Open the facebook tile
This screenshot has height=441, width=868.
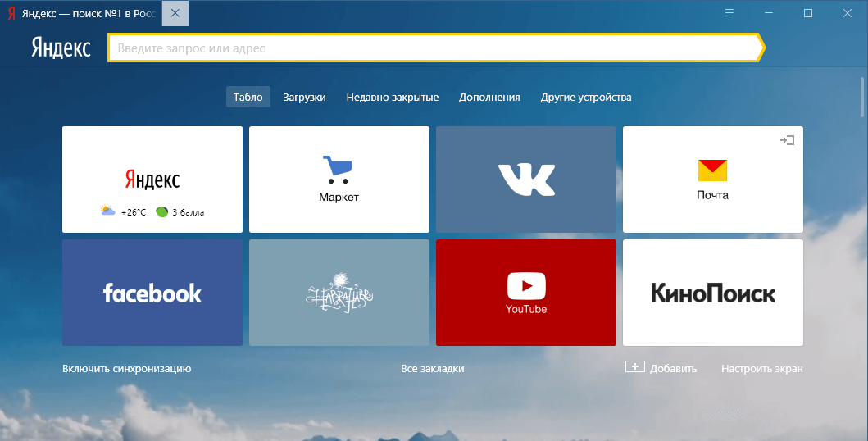coord(152,293)
